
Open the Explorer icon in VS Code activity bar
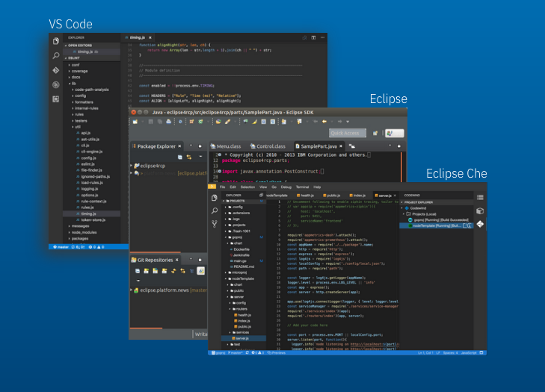55,41
